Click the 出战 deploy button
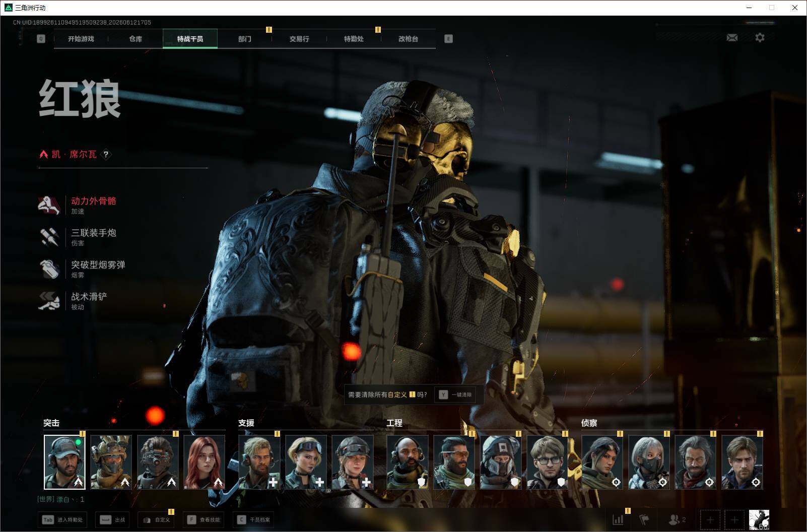Image resolution: width=807 pixels, height=532 pixels. [112, 520]
